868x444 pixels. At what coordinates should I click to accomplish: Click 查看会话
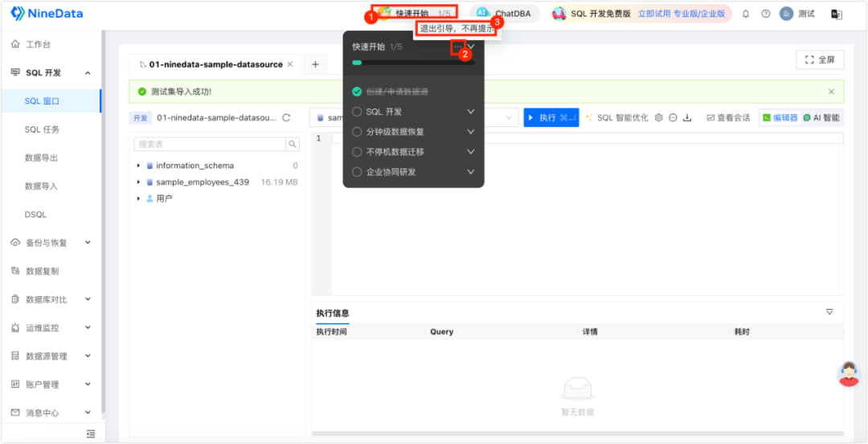pos(728,117)
